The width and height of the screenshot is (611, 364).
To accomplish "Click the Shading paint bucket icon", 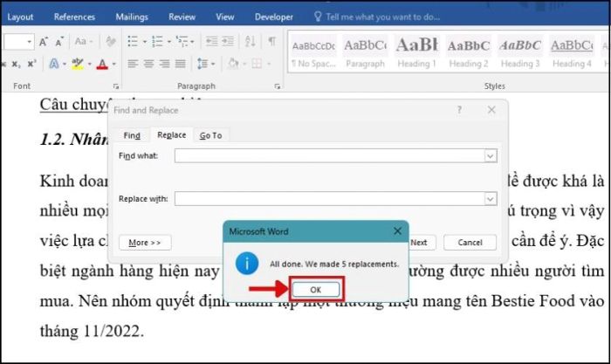I will click(233, 64).
